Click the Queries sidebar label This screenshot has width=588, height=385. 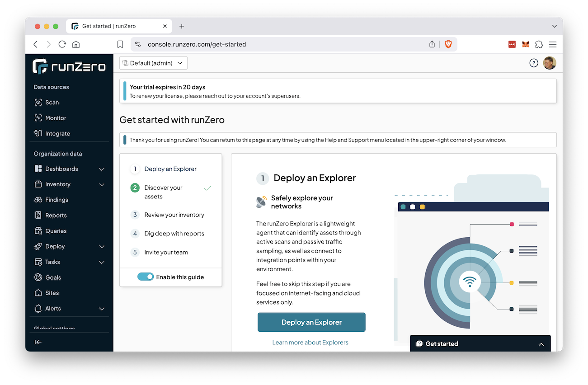pos(56,231)
